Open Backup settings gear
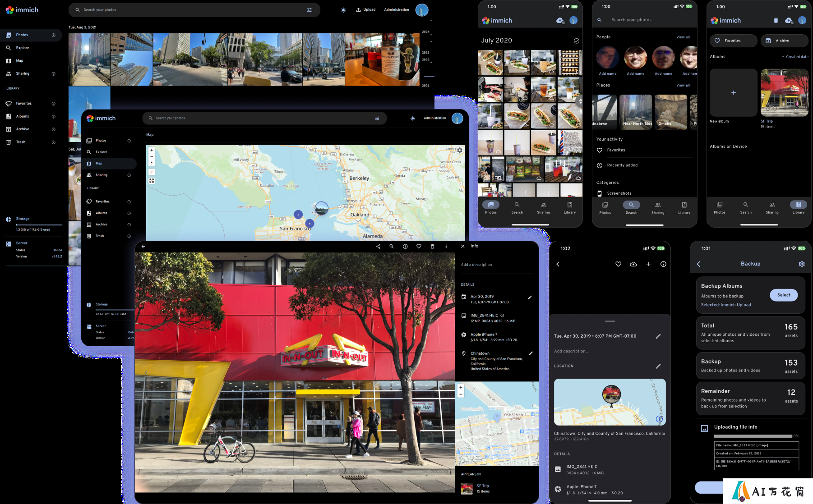The height and width of the screenshot is (504, 813). [x=802, y=264]
